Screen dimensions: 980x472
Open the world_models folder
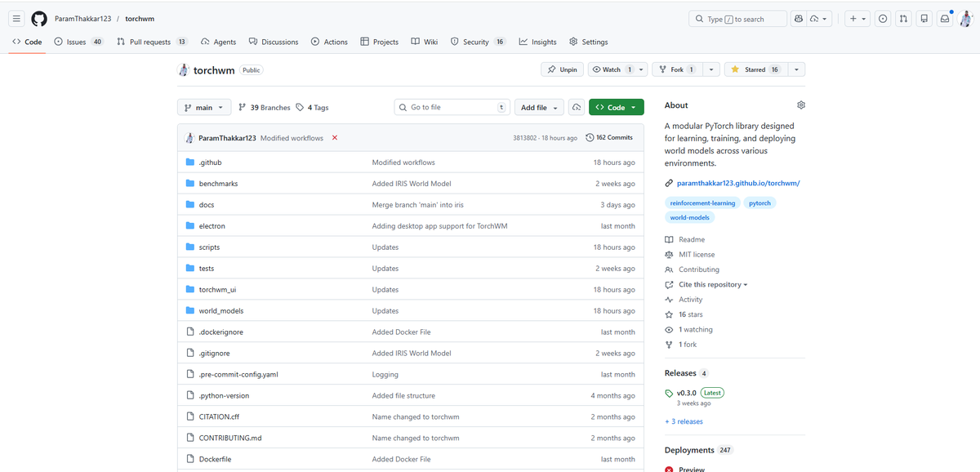click(221, 311)
